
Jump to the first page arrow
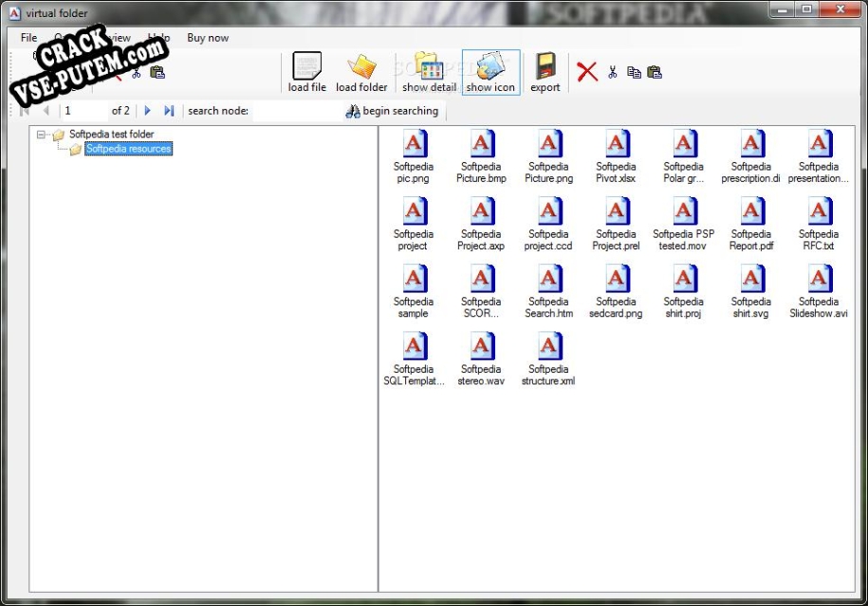point(25,111)
